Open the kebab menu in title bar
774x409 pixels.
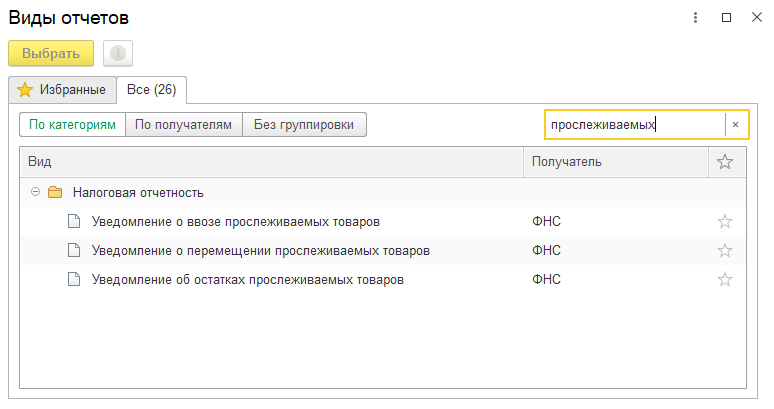pyautogui.click(x=695, y=17)
